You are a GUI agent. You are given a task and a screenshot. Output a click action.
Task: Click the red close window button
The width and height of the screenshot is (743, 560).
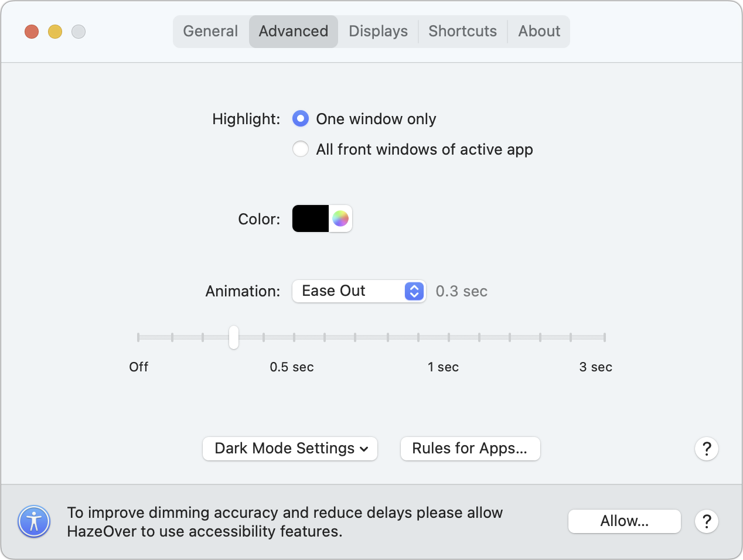[x=32, y=32]
